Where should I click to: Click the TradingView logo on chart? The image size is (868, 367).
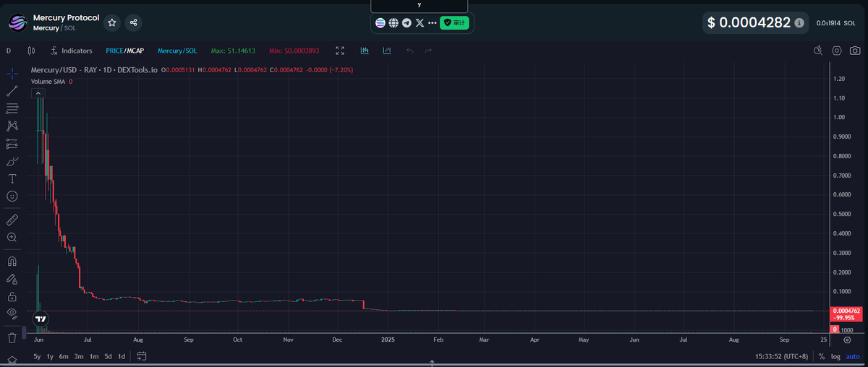(x=41, y=319)
